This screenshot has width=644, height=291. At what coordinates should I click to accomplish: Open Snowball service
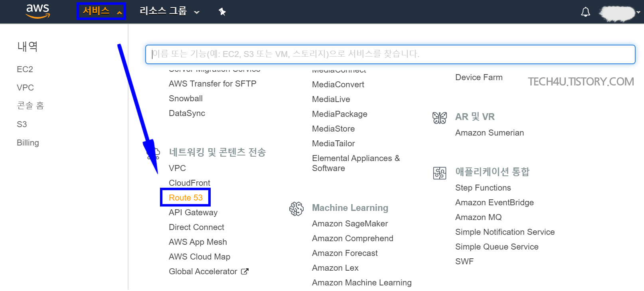[186, 98]
